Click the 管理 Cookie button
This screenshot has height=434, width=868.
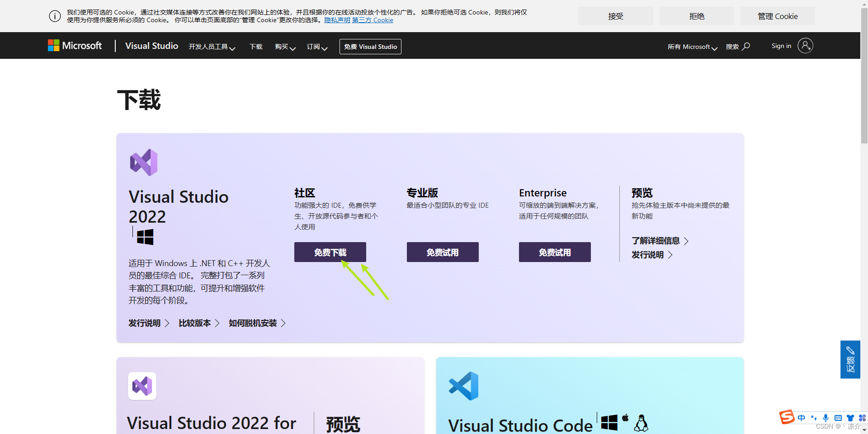pos(778,16)
